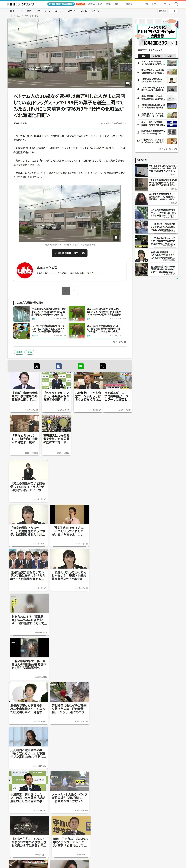186x868 pixels.
Task: Open card 国民・玉木代表 お盆休み
Action: (71, 836)
